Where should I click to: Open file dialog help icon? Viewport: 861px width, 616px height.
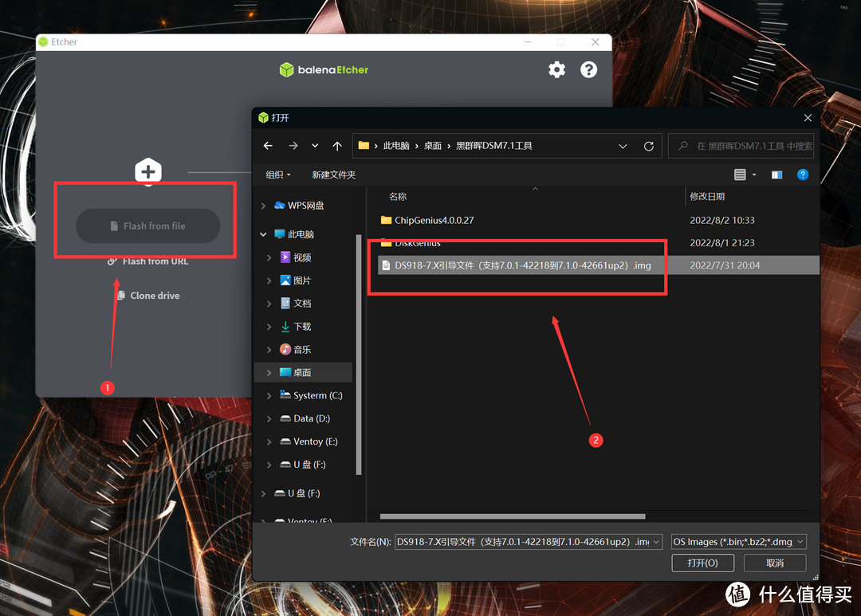803,175
